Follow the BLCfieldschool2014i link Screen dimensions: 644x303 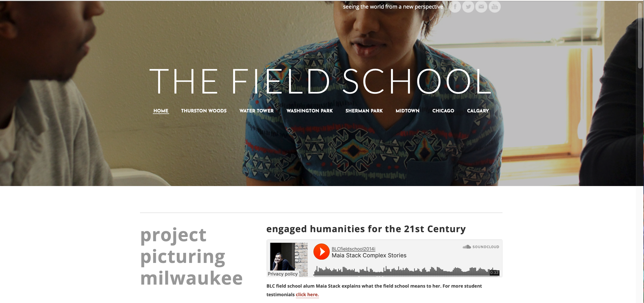click(353, 249)
